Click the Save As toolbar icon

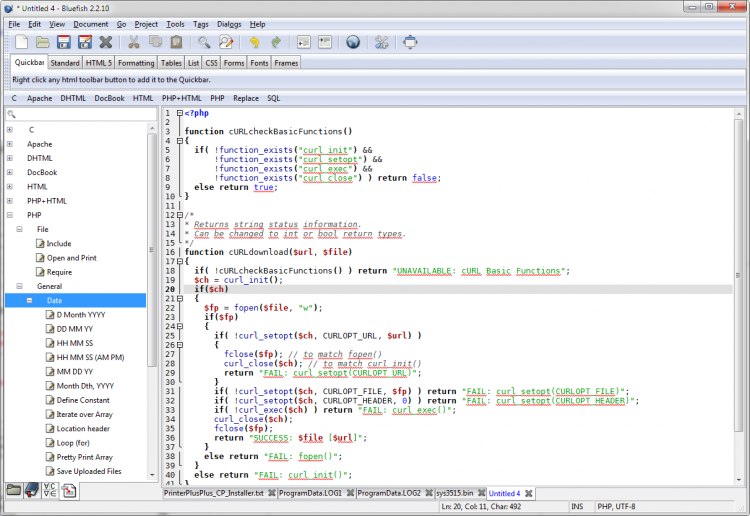point(85,42)
